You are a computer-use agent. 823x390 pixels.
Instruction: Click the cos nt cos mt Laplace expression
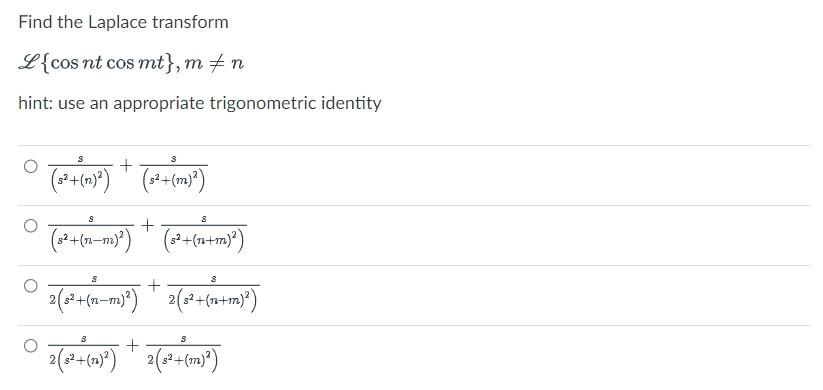97,64
